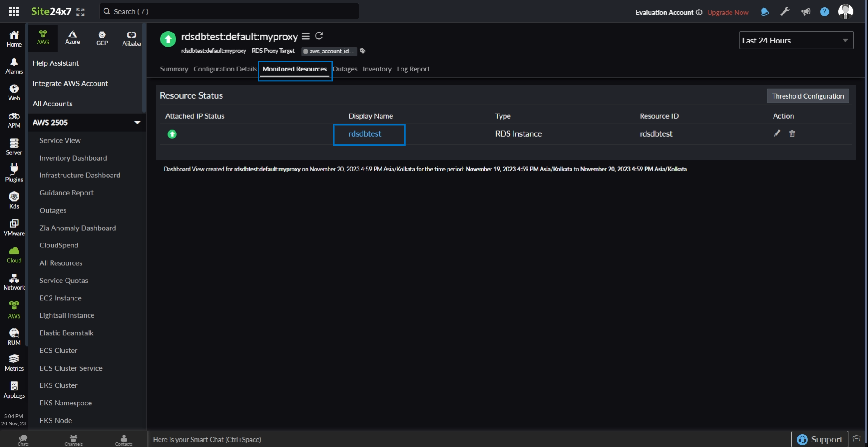The width and height of the screenshot is (868, 447).
Task: Open the Alarms bell in left sidebar
Action: click(x=14, y=65)
